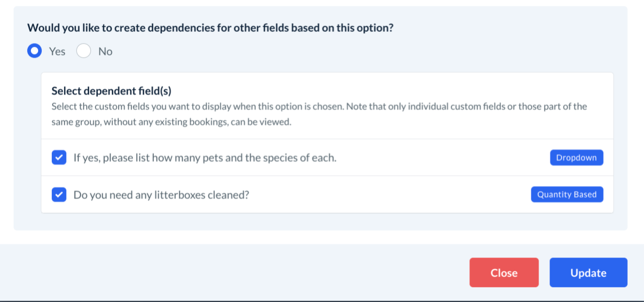Click the custom fields description paragraph
The height and width of the screenshot is (302, 644).
318,114
